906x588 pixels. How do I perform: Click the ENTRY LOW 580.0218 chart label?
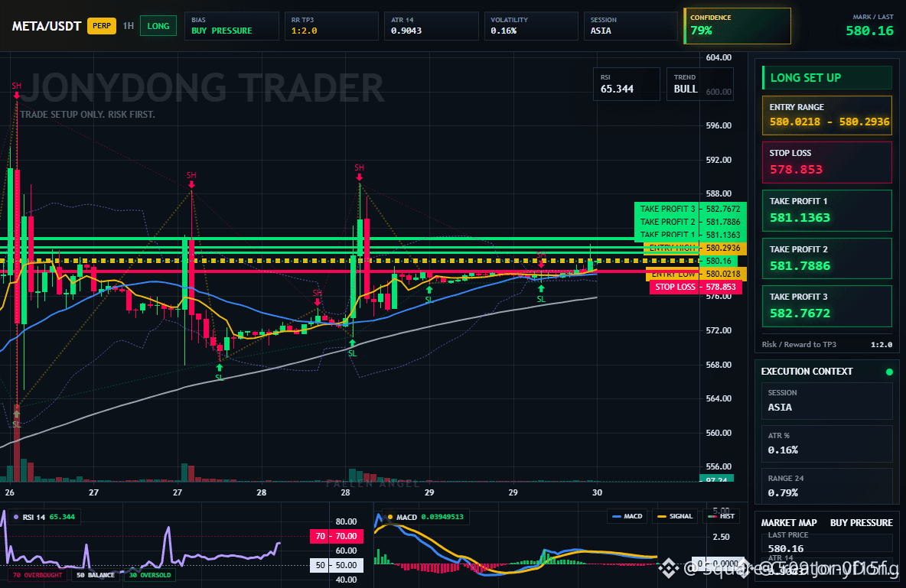pos(696,275)
